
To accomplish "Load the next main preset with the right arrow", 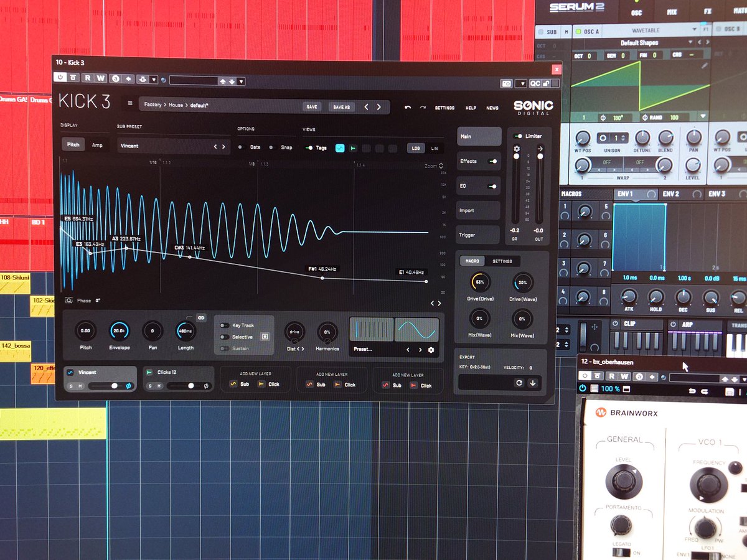I will point(378,107).
